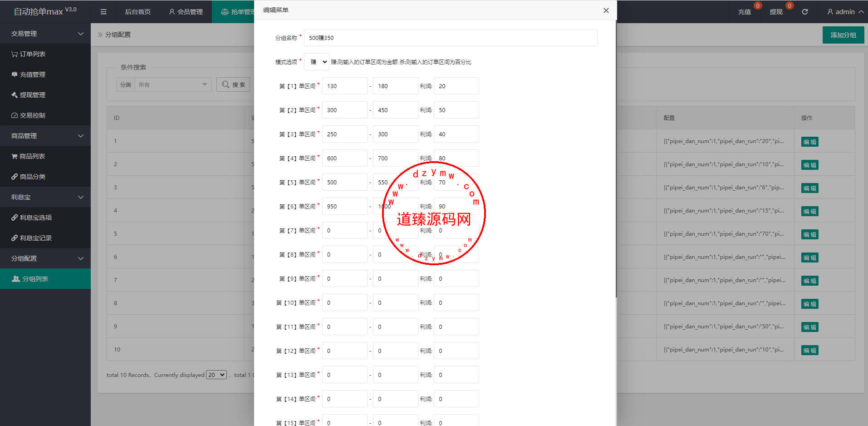Click 编辑 button for row 10
The width and height of the screenshot is (868, 426).
pos(809,350)
